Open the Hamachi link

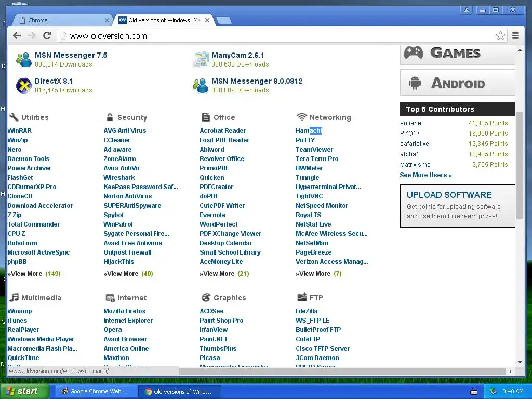pyautogui.click(x=309, y=130)
